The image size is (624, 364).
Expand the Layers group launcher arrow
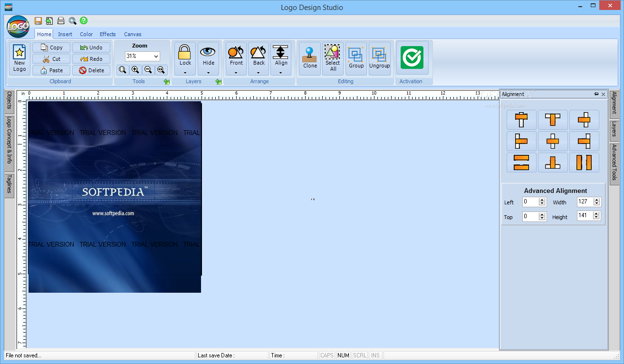pyautogui.click(x=218, y=82)
